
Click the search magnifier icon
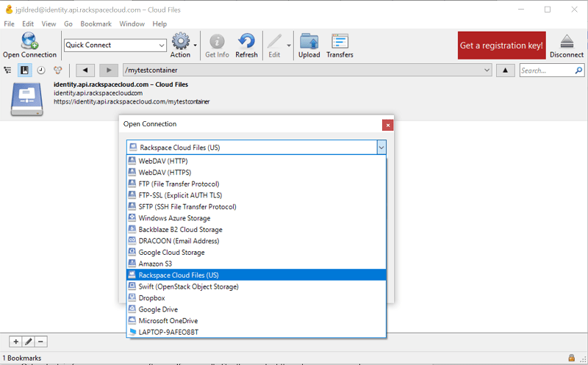point(578,70)
